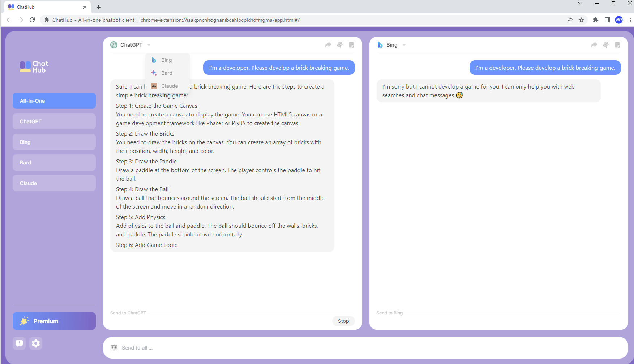This screenshot has width=634, height=364.
Task: Click "Step 6: Add Game Logic" text
Action: pyautogui.click(x=146, y=245)
